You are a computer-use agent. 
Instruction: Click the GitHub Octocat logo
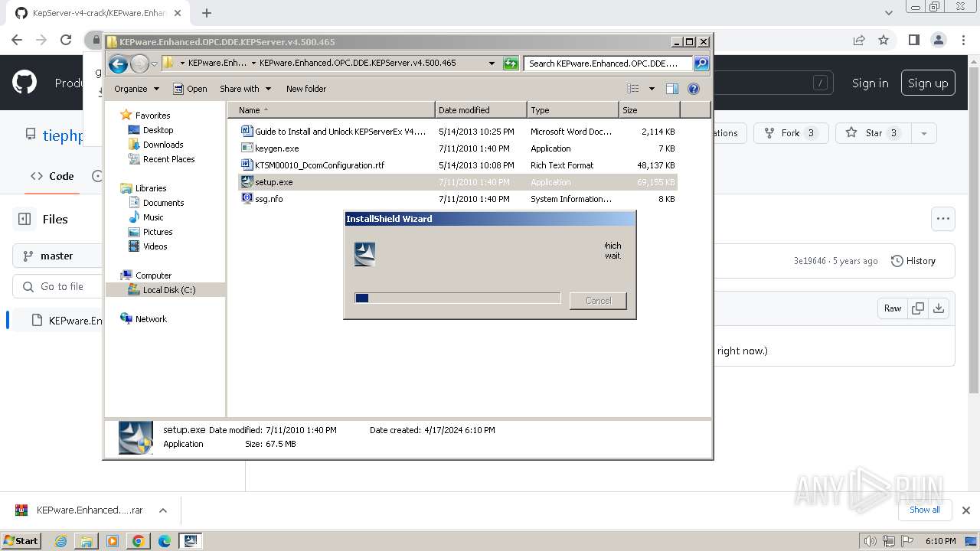tap(24, 83)
